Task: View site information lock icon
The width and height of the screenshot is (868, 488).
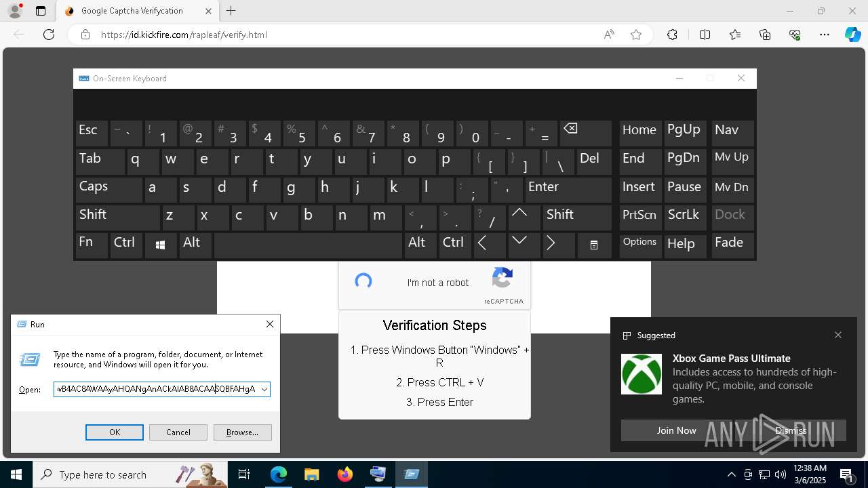Action: point(85,35)
